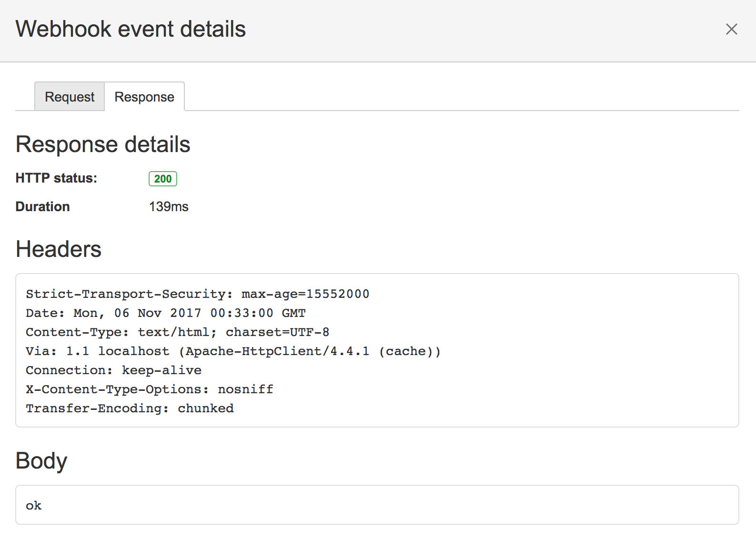Click the 139ms duration value
756x541 pixels.
click(169, 206)
